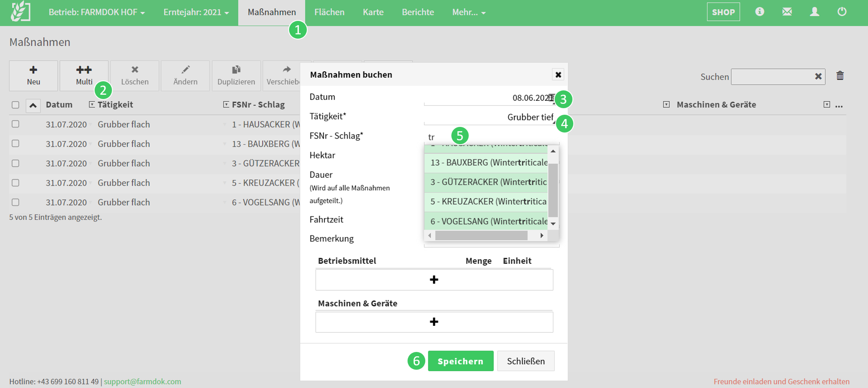This screenshot has height=388, width=868.
Task: Focus the FSNr - Schlag input containing tr
Action: point(492,137)
